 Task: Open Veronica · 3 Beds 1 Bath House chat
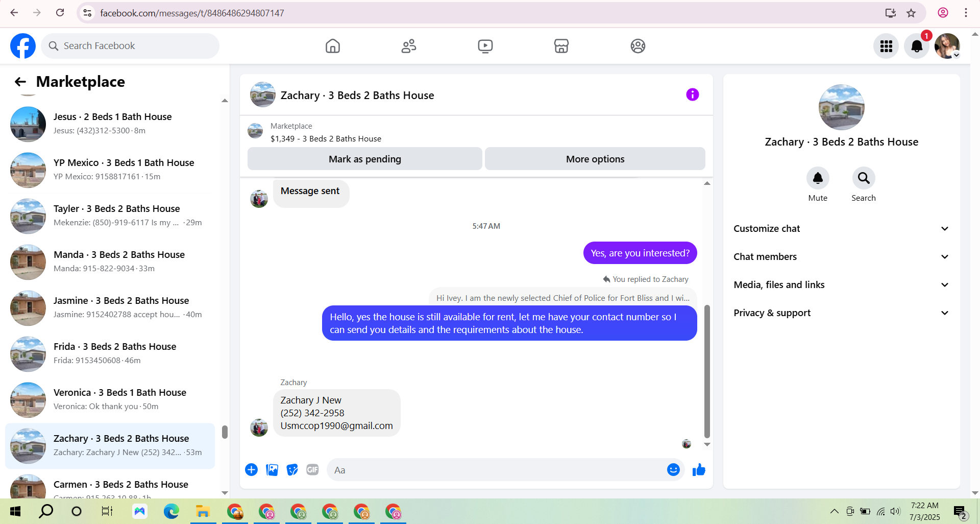point(110,400)
